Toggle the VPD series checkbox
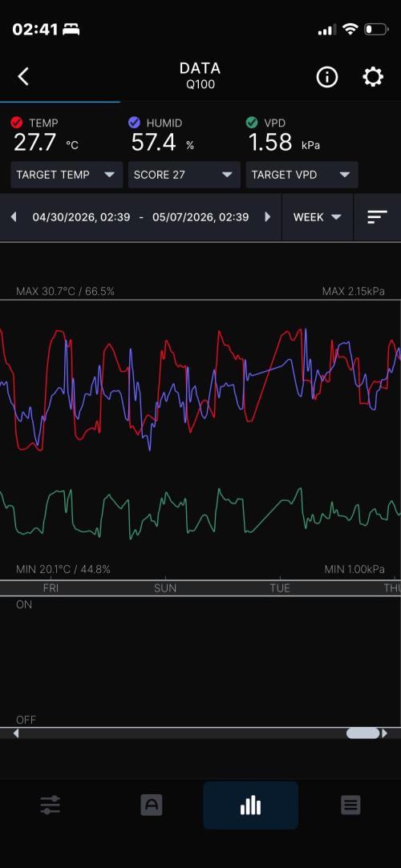This screenshot has height=868, width=401. pos(252,123)
